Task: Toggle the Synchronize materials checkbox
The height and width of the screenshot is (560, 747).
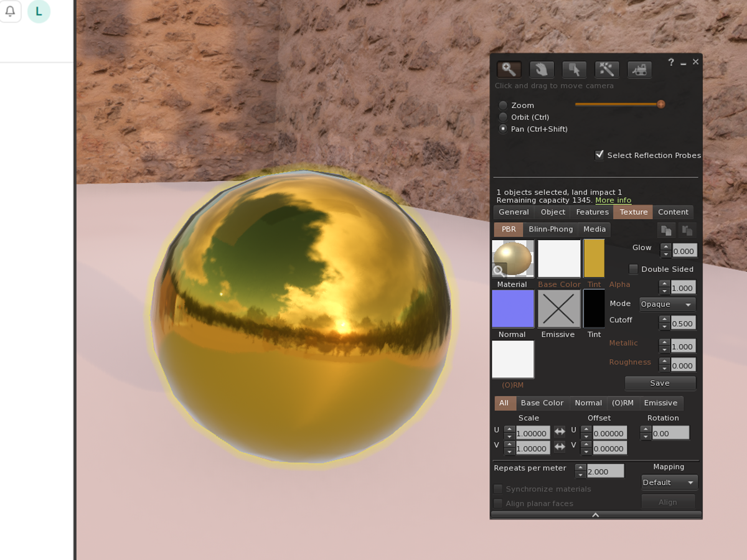Action: (x=498, y=489)
